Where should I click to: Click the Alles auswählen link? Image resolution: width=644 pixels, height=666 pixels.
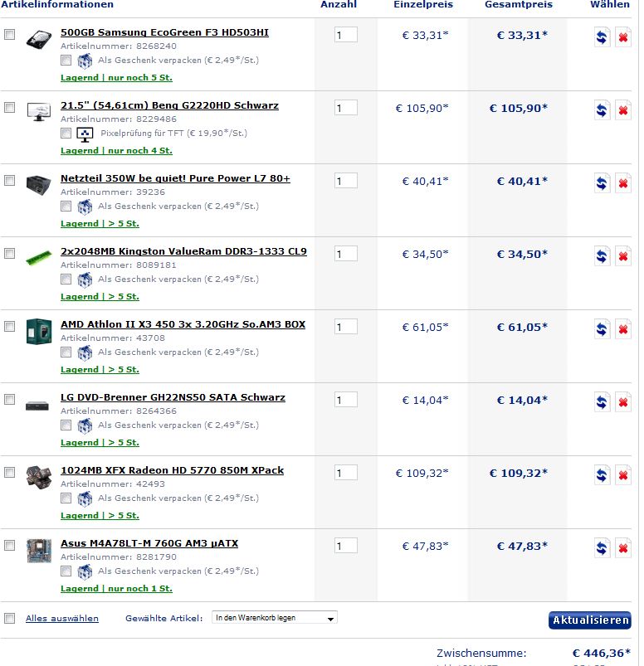coord(62,619)
